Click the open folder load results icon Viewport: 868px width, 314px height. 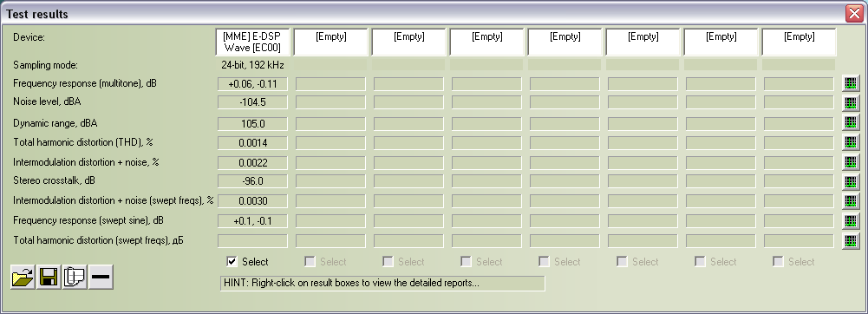click(23, 277)
